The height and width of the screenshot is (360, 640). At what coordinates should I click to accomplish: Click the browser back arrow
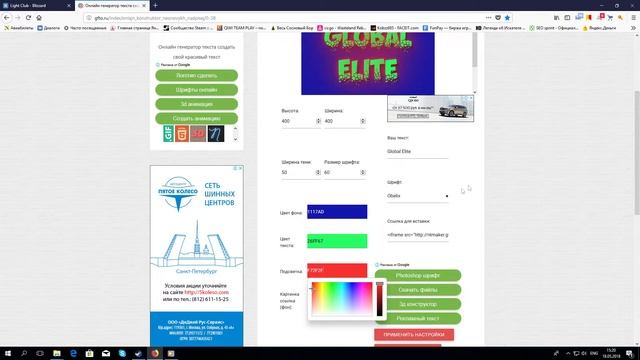click(x=7, y=18)
